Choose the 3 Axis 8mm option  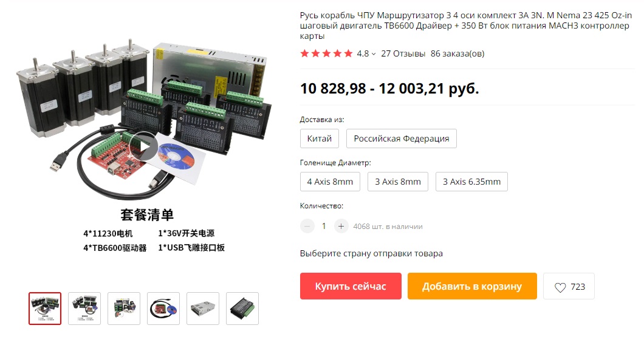pos(398,182)
